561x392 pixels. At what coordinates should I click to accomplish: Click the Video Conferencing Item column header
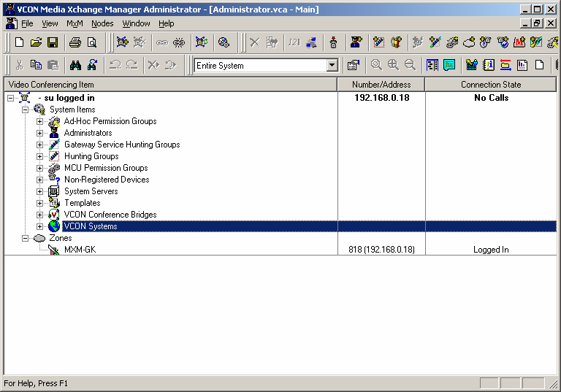tap(171, 85)
